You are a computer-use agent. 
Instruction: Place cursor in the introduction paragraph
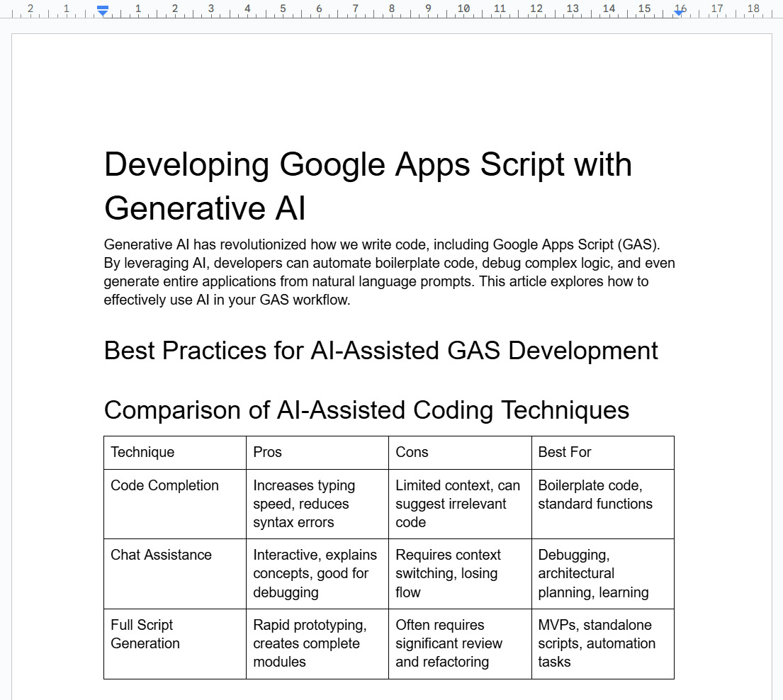[x=388, y=272]
